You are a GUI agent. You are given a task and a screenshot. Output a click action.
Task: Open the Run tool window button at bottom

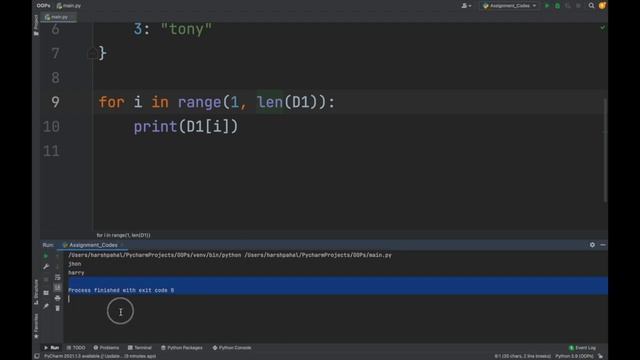[x=51, y=348]
